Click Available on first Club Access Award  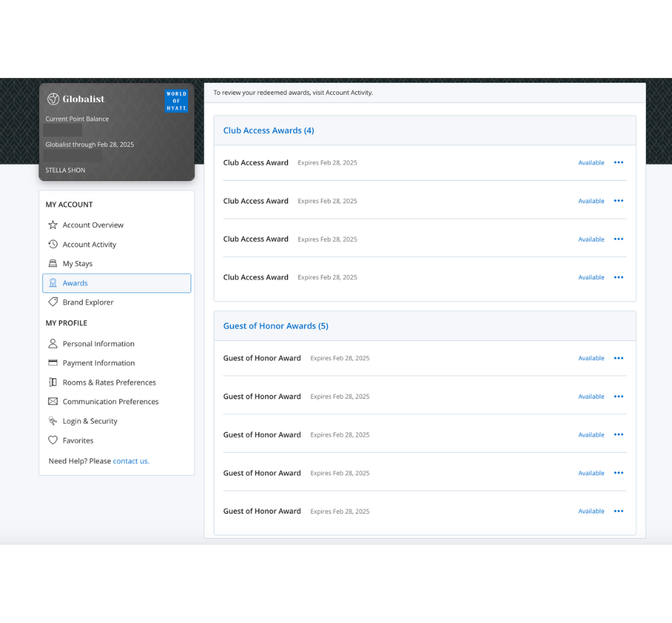click(591, 163)
